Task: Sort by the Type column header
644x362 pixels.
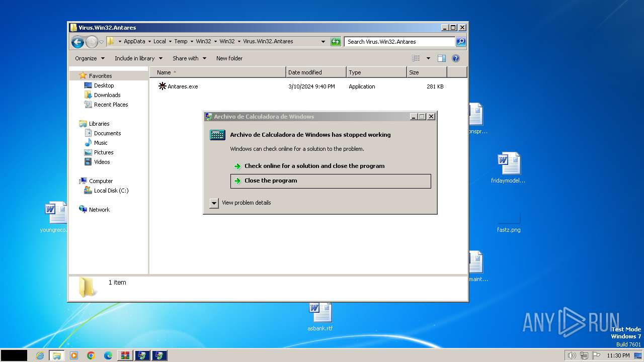Action: pos(376,72)
